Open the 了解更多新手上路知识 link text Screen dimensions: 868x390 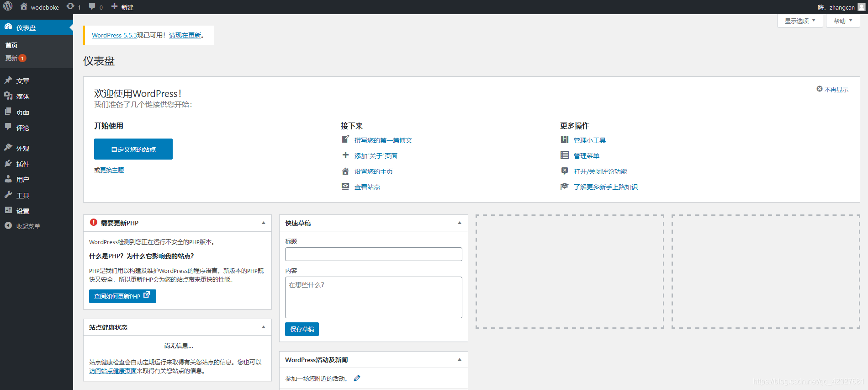coord(606,187)
